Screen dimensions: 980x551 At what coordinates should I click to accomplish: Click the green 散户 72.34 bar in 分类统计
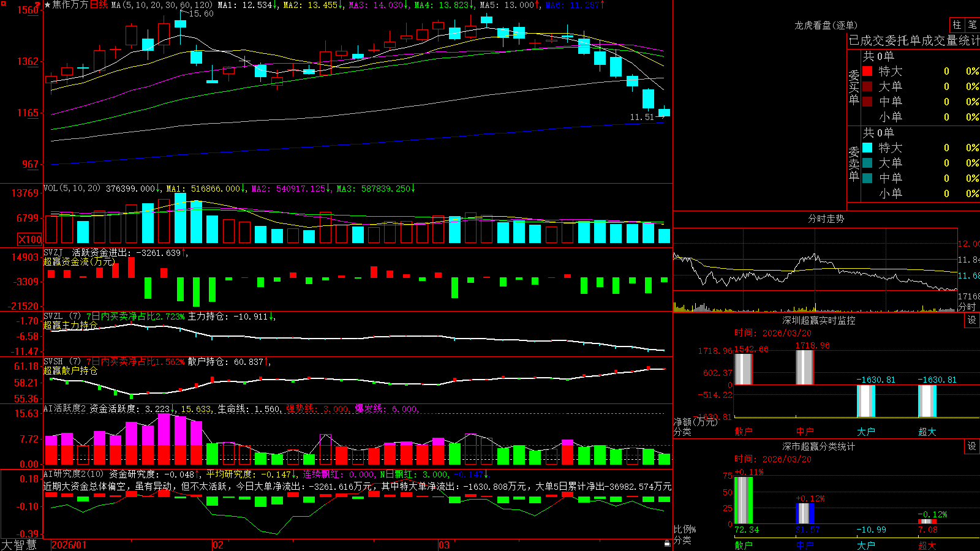click(x=743, y=500)
